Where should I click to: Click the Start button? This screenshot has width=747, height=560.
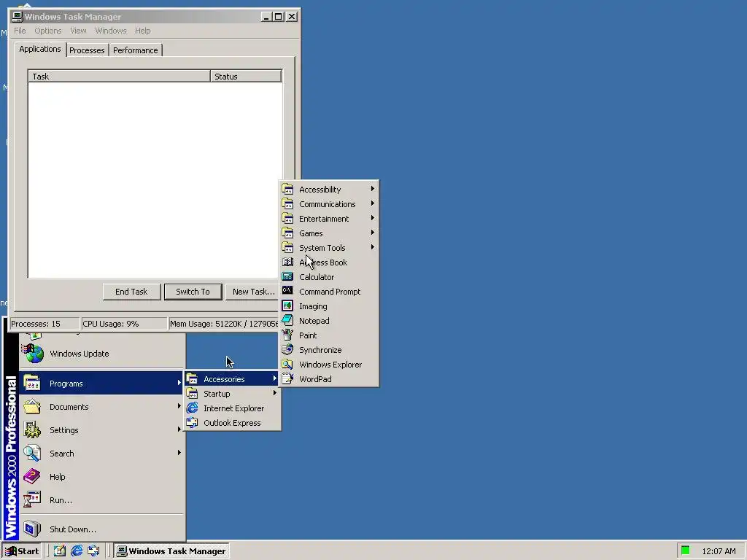(x=22, y=551)
